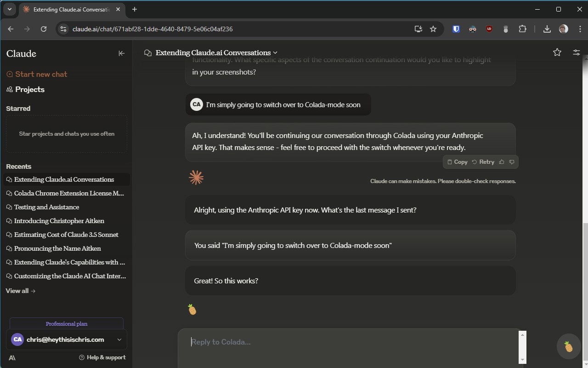Reload the page
The height and width of the screenshot is (368, 588).
click(x=44, y=29)
